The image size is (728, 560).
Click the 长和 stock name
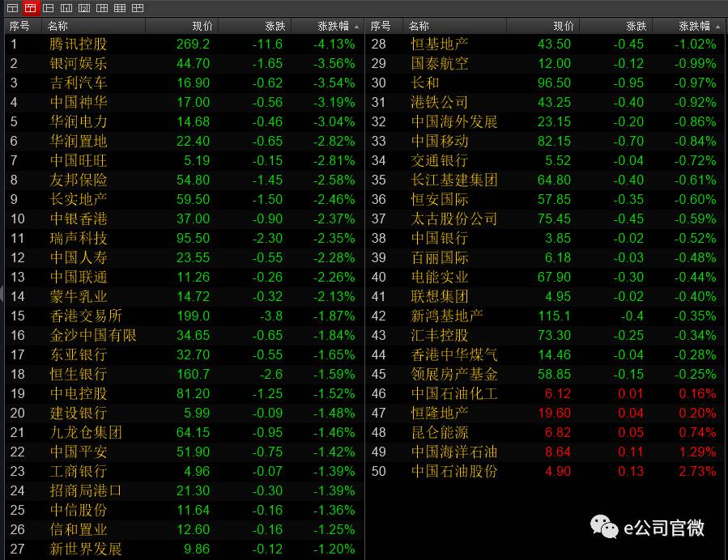pos(425,83)
